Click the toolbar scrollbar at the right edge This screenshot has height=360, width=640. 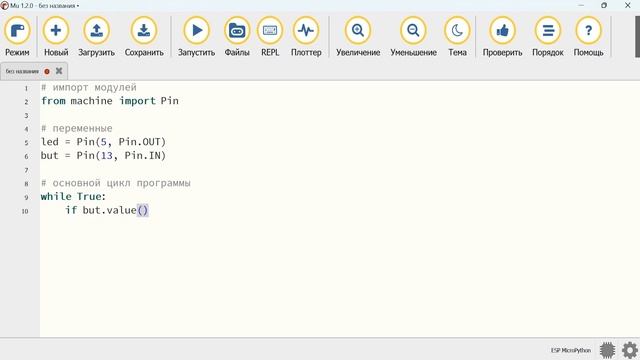pyautogui.click(x=638, y=37)
